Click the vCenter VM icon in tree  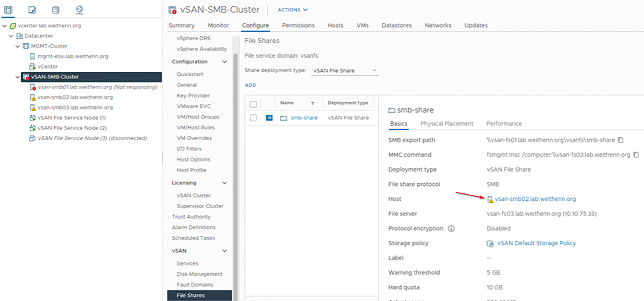pyautogui.click(x=32, y=67)
